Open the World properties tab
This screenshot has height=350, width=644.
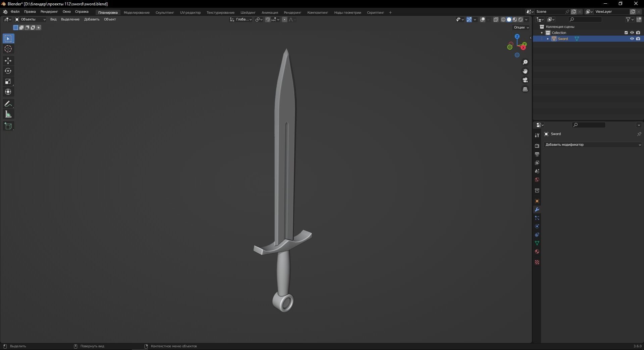[x=537, y=180]
